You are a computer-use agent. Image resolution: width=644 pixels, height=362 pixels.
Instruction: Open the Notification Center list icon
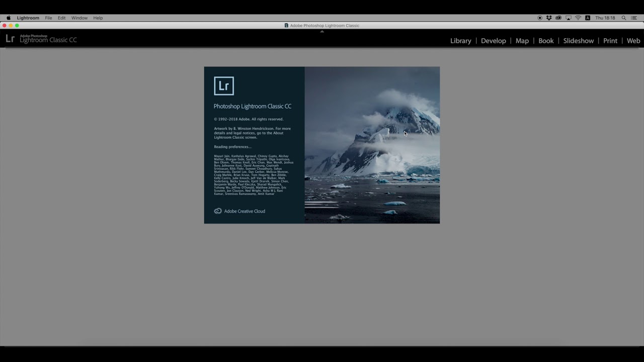(634, 18)
